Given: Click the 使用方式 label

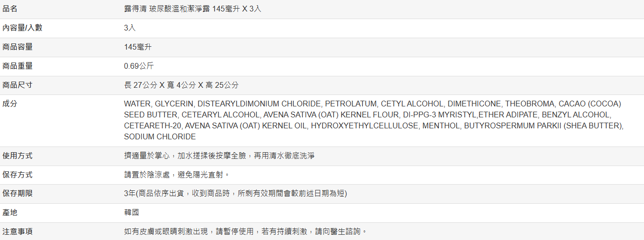Looking at the screenshot, I should pyautogui.click(x=18, y=156).
